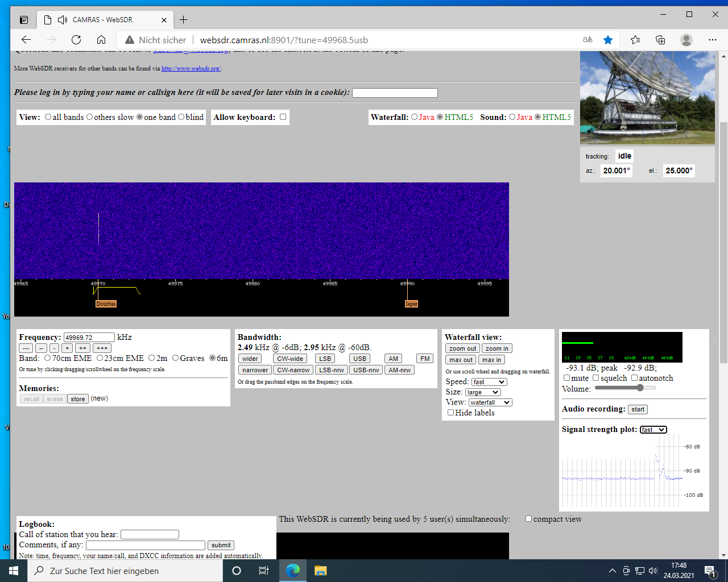The height and width of the screenshot is (582, 728).
Task: Click the max out waterfall button
Action: pyautogui.click(x=461, y=360)
